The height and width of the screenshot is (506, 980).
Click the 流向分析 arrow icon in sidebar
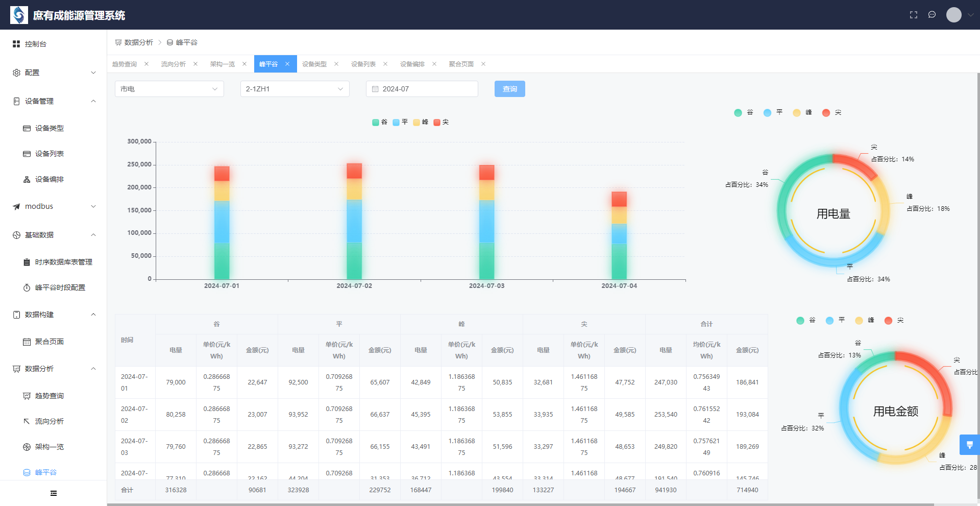pos(27,421)
